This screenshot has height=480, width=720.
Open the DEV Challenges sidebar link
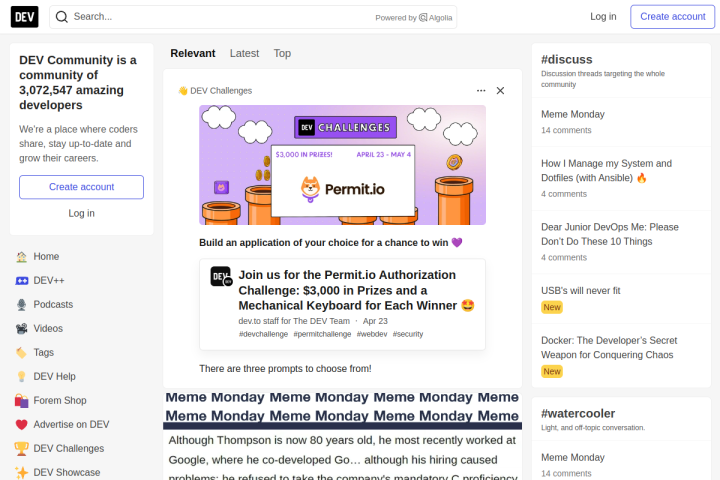pyautogui.click(x=81, y=448)
